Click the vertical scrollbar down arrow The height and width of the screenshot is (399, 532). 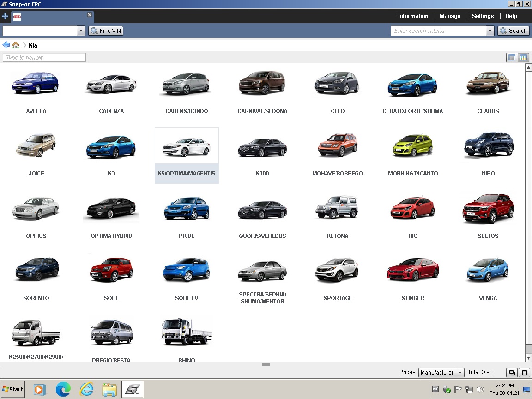coord(528,358)
